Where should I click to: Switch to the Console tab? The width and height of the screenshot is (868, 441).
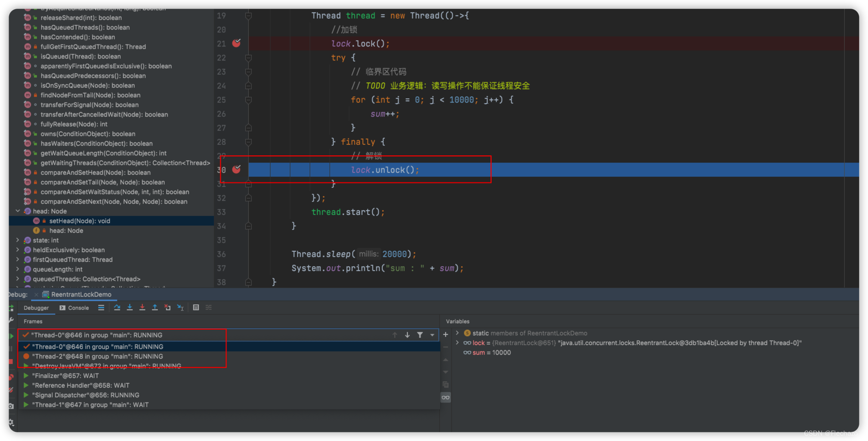(75, 308)
